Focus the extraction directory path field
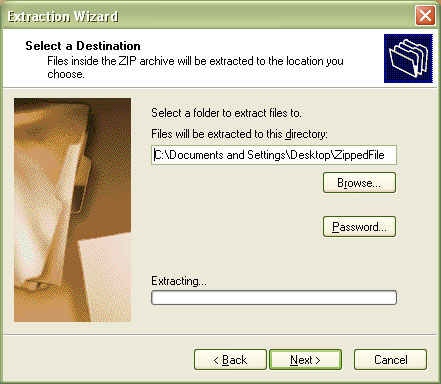This screenshot has width=441, height=384. 274,155
